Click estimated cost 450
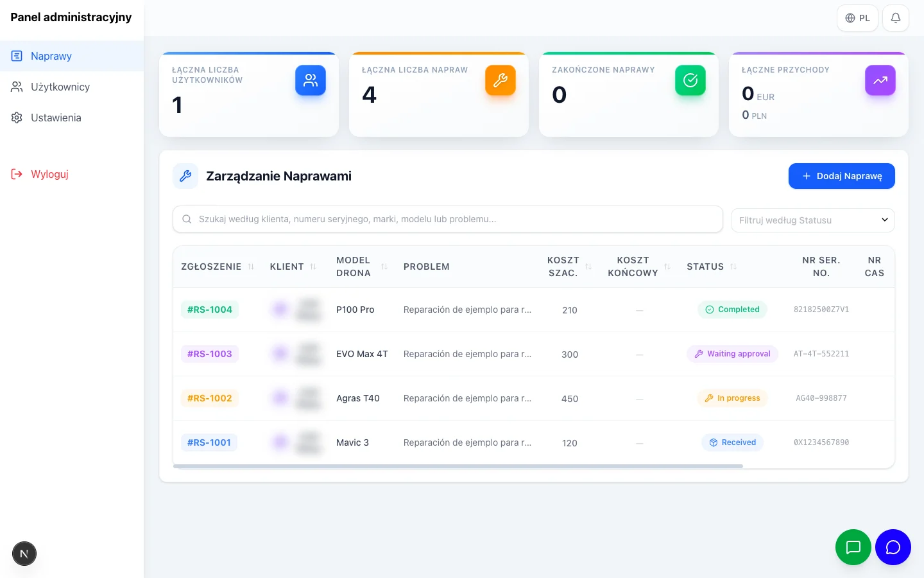Screen dimensions: 924x578 click(x=570, y=399)
